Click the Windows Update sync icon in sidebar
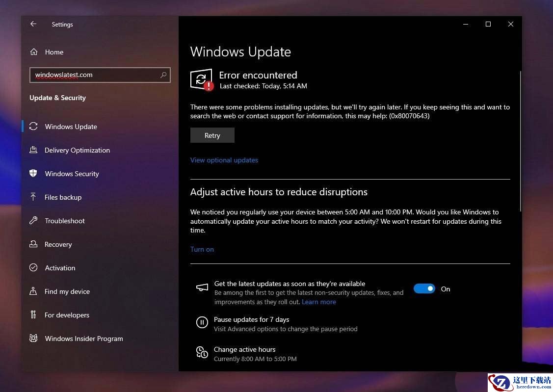The image size is (553, 392). pos(33,126)
